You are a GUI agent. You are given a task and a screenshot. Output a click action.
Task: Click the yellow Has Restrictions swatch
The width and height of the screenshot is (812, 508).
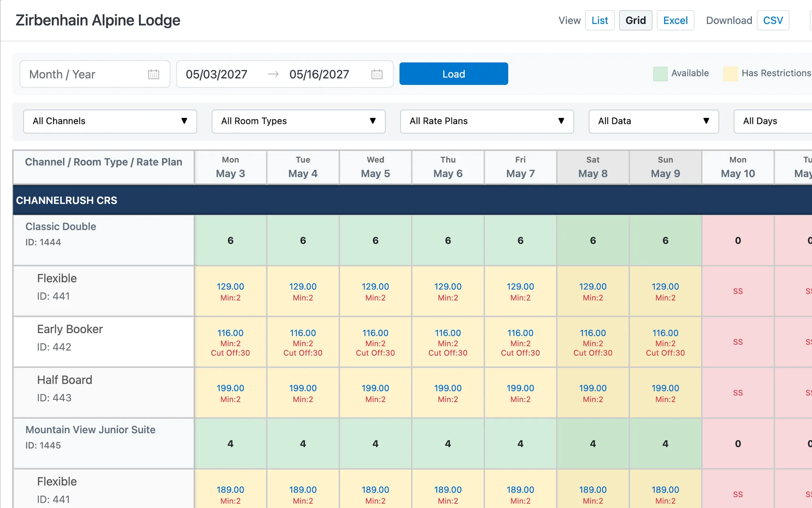tap(730, 74)
